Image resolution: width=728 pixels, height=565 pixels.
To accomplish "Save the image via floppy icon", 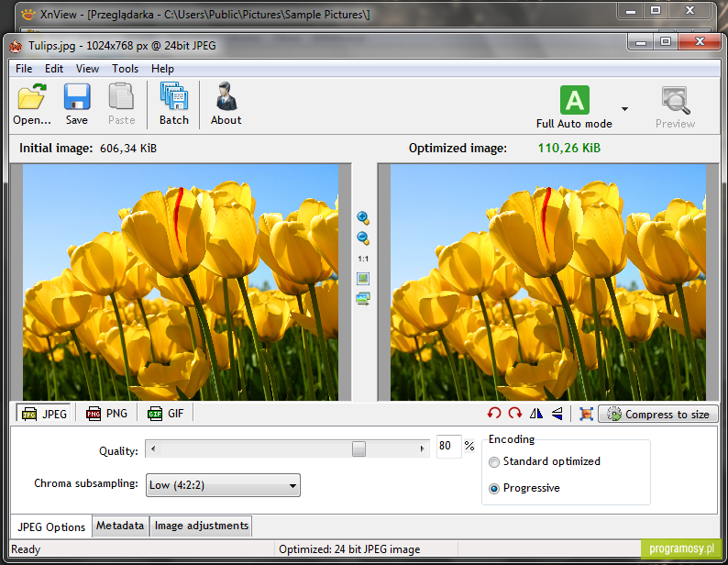I will point(77,104).
